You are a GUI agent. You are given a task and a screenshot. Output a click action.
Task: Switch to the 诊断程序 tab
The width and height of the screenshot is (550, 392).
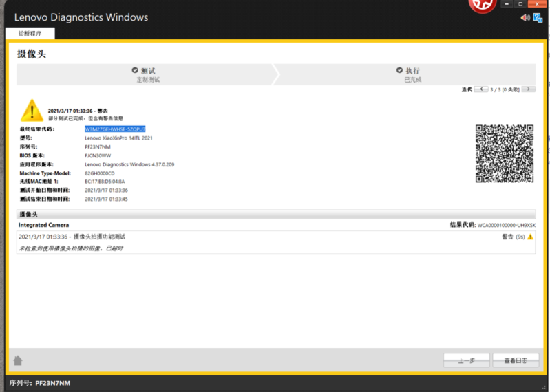(x=30, y=33)
